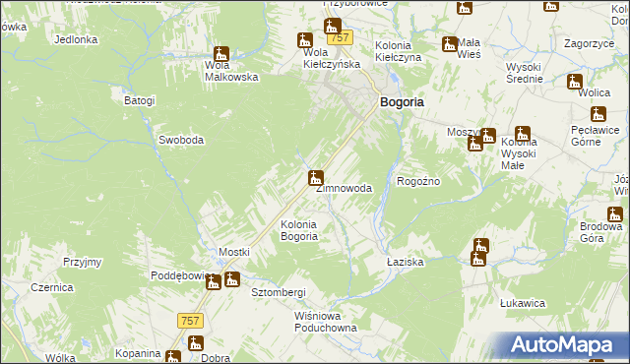
Task: Click the Zimnowoda village label
Action: coord(344,188)
